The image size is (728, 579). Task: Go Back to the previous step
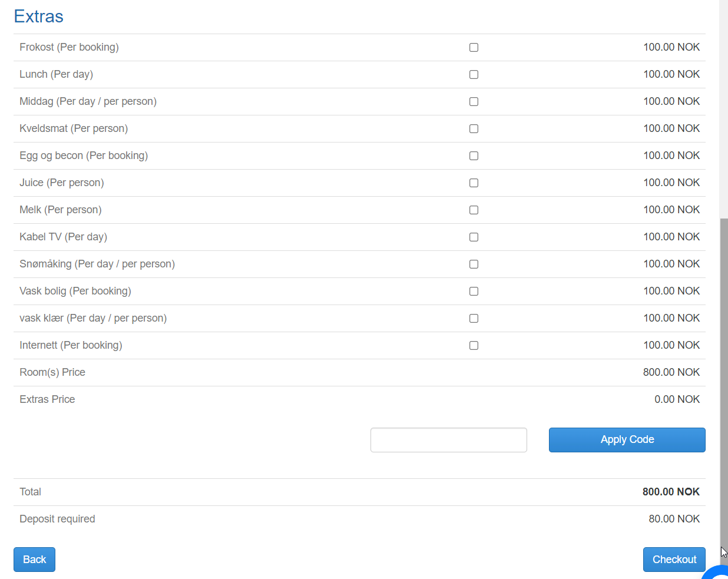pyautogui.click(x=34, y=560)
